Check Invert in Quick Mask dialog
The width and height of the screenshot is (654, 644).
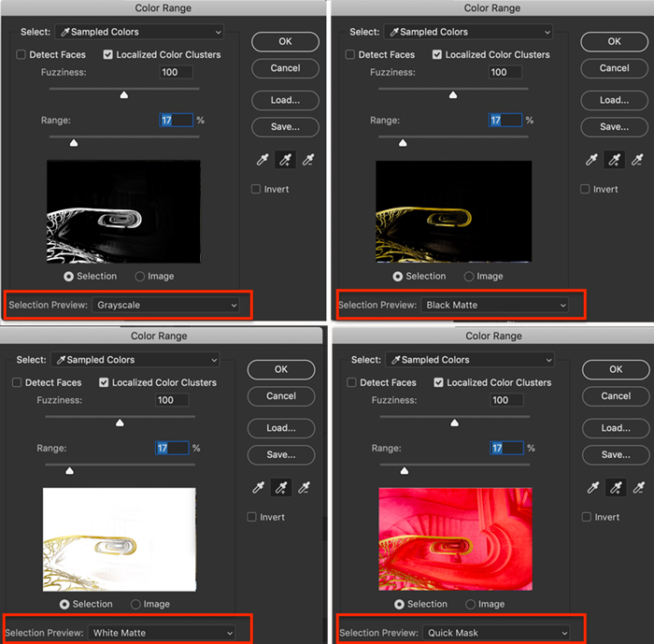[x=587, y=517]
